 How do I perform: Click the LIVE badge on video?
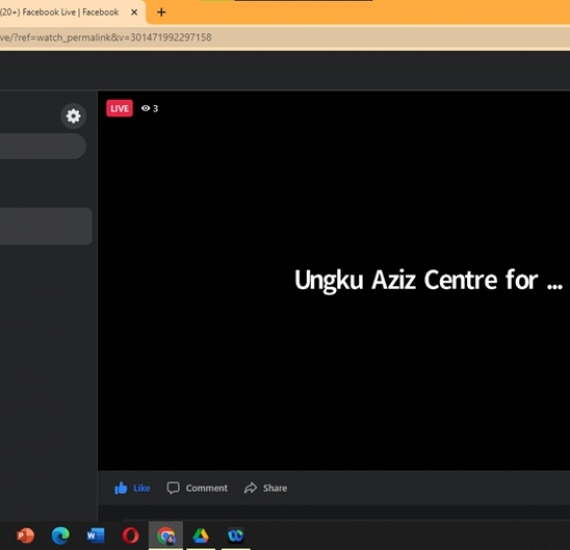(120, 108)
